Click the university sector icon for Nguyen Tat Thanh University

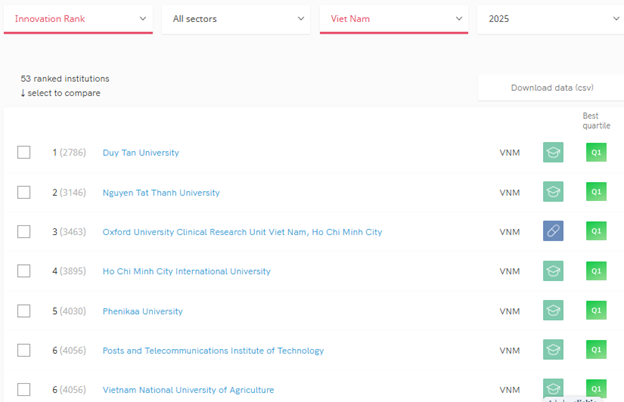click(x=553, y=191)
